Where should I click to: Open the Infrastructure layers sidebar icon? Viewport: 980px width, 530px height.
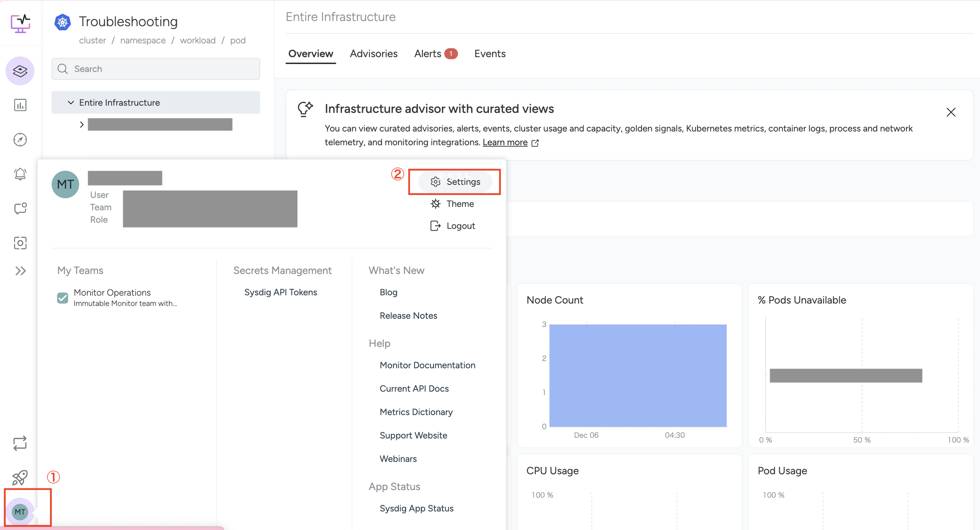click(x=20, y=71)
